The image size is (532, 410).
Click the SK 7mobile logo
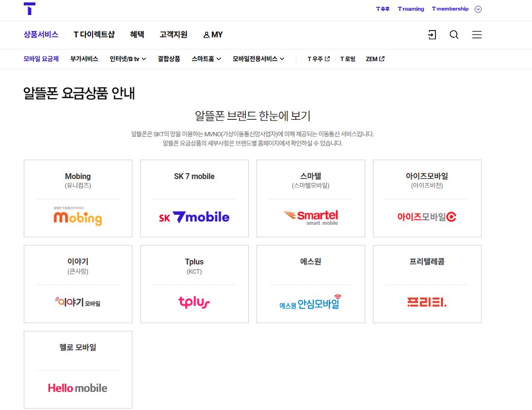(194, 217)
